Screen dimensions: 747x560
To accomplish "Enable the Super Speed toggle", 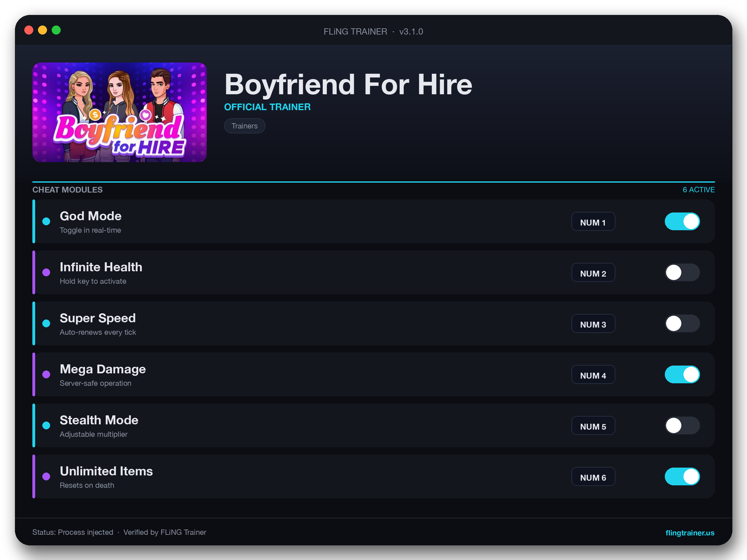I will click(x=682, y=323).
